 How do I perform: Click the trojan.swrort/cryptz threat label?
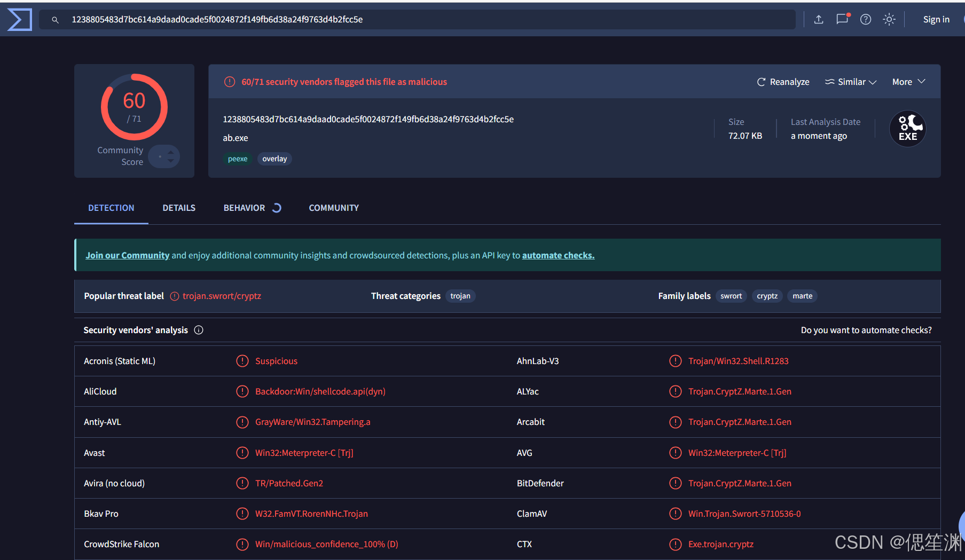coord(222,296)
